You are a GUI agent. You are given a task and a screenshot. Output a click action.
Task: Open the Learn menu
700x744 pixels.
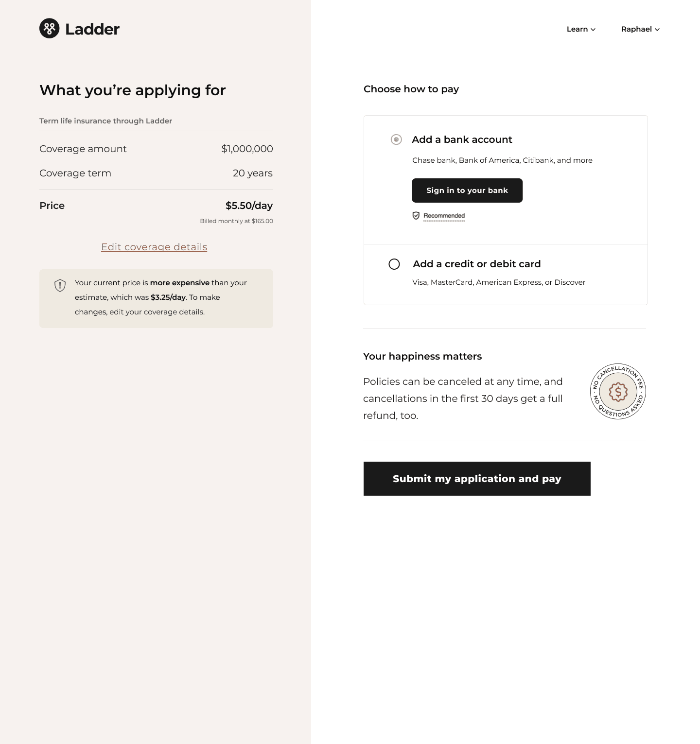point(577,29)
